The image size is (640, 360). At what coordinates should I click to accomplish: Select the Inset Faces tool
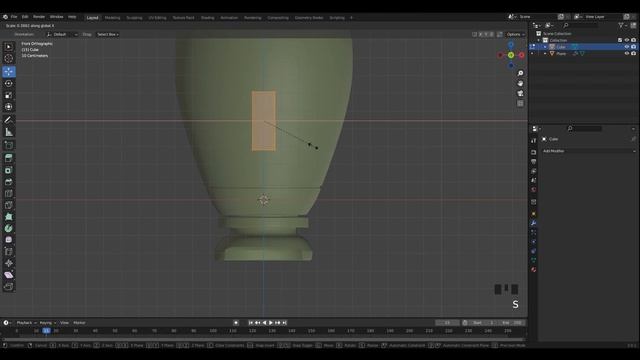click(x=9, y=170)
